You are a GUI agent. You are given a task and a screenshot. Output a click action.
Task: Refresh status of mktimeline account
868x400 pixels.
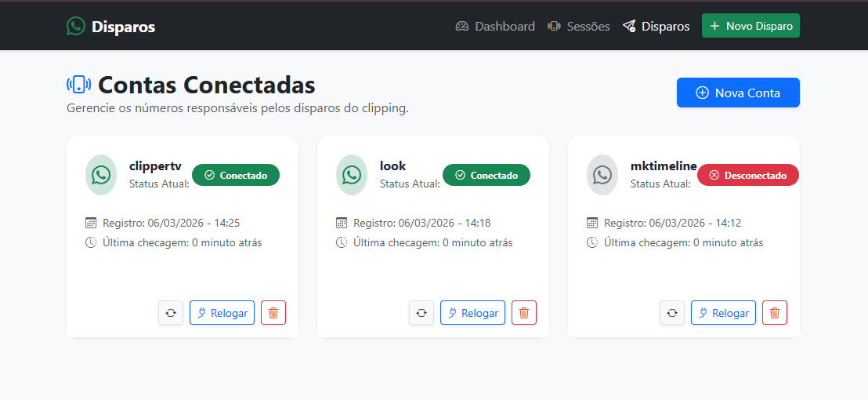[672, 312]
